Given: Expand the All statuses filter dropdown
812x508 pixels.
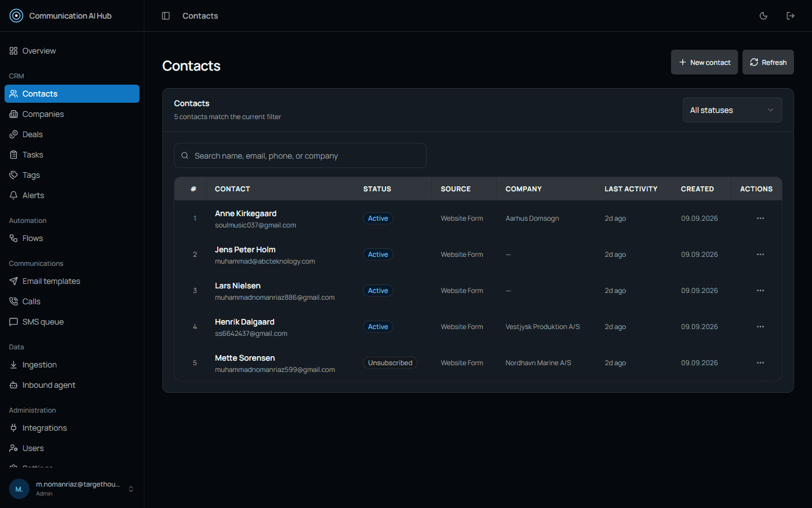Looking at the screenshot, I should [x=732, y=110].
